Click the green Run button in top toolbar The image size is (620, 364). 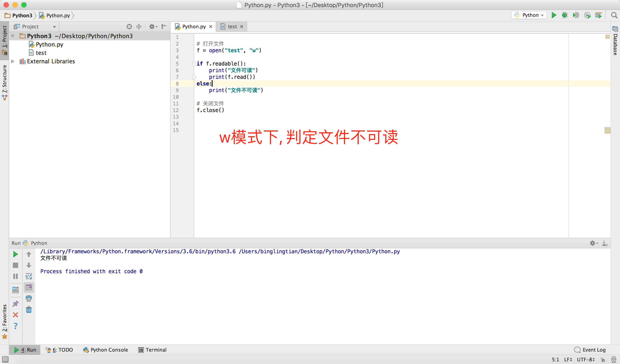tap(554, 15)
